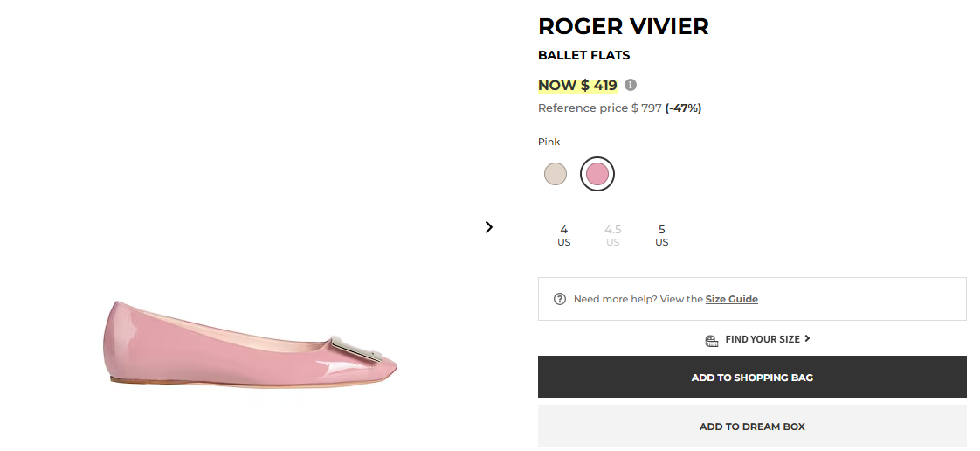
Task: Click the BALLET FLATS category label
Action: click(x=583, y=55)
